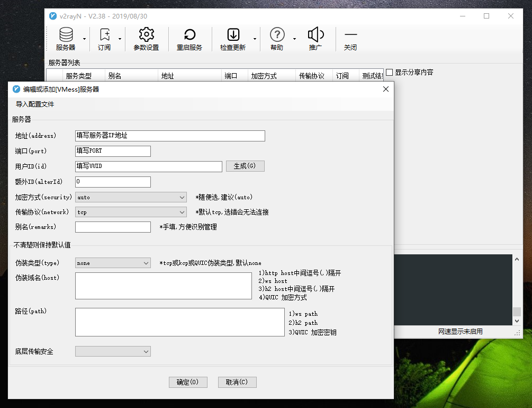Open the 帮助 question mark icon
The width and height of the screenshot is (532, 408).
coord(277,39)
